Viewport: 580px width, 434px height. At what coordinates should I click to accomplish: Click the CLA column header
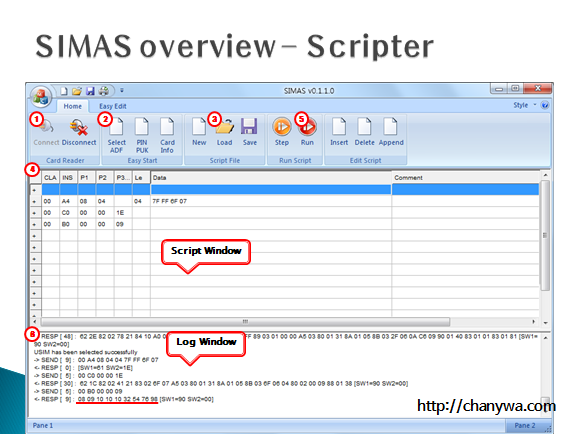click(50, 178)
